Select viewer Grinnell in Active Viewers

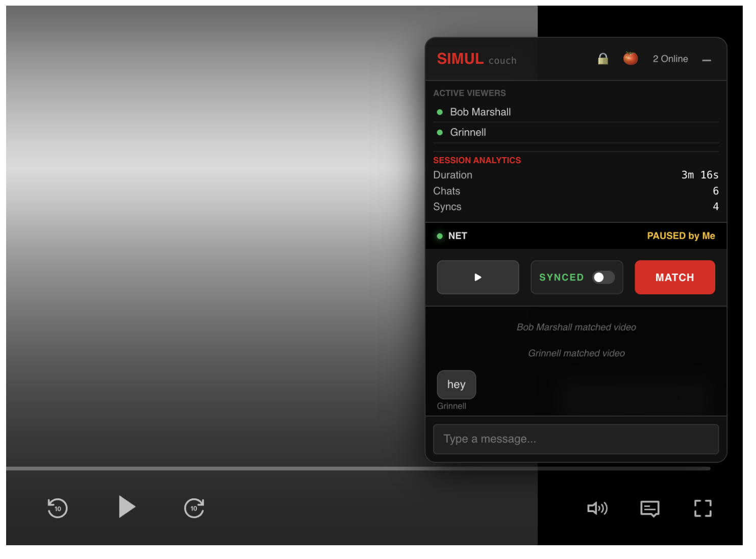pos(576,133)
